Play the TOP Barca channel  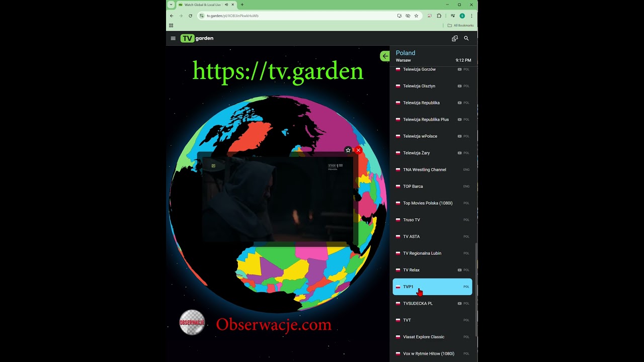click(433, 186)
